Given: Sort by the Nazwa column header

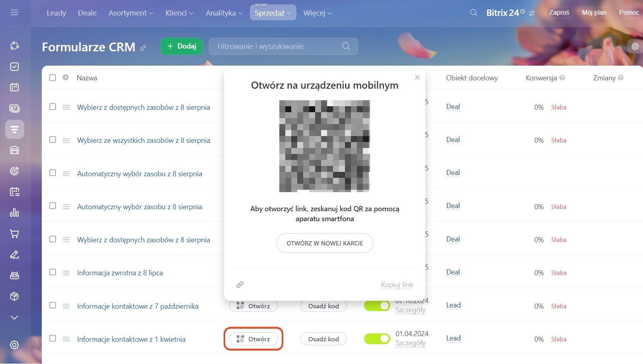Looking at the screenshot, I should point(87,78).
